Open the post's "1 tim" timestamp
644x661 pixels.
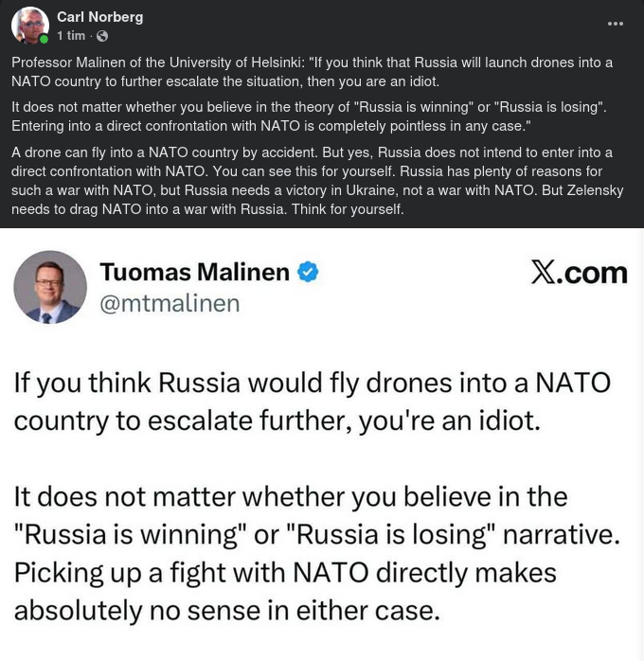71,36
